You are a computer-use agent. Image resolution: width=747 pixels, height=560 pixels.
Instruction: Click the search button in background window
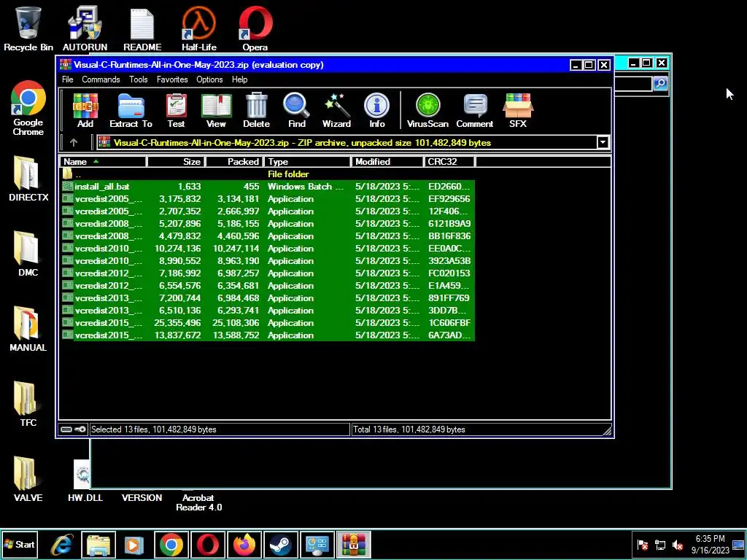(x=659, y=84)
